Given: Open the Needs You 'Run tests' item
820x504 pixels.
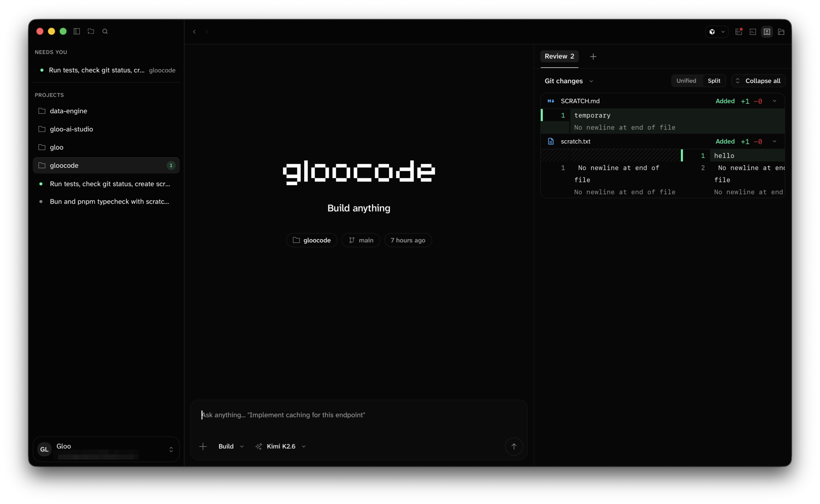Looking at the screenshot, I should click(x=106, y=70).
